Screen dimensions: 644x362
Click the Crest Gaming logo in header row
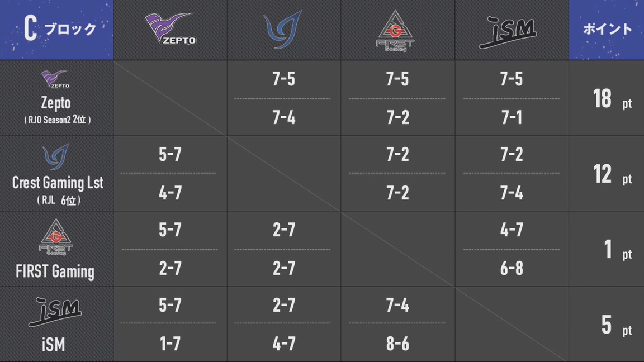[x=282, y=30]
